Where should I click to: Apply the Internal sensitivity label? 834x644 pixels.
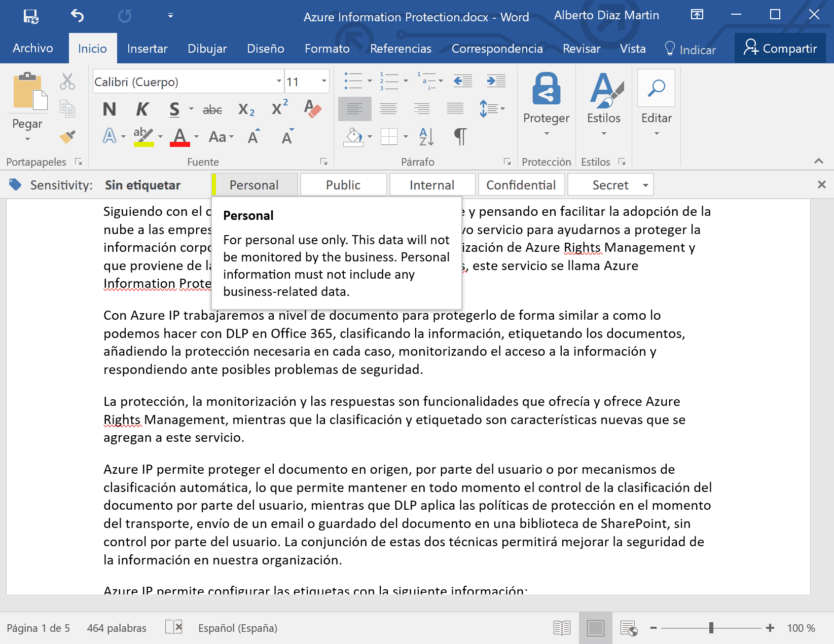pos(432,185)
